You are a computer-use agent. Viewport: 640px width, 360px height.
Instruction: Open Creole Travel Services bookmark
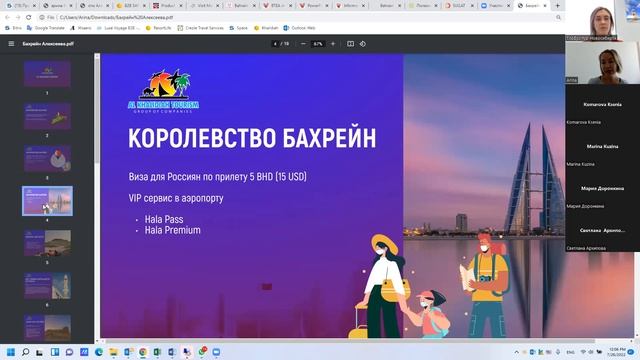tap(200, 28)
